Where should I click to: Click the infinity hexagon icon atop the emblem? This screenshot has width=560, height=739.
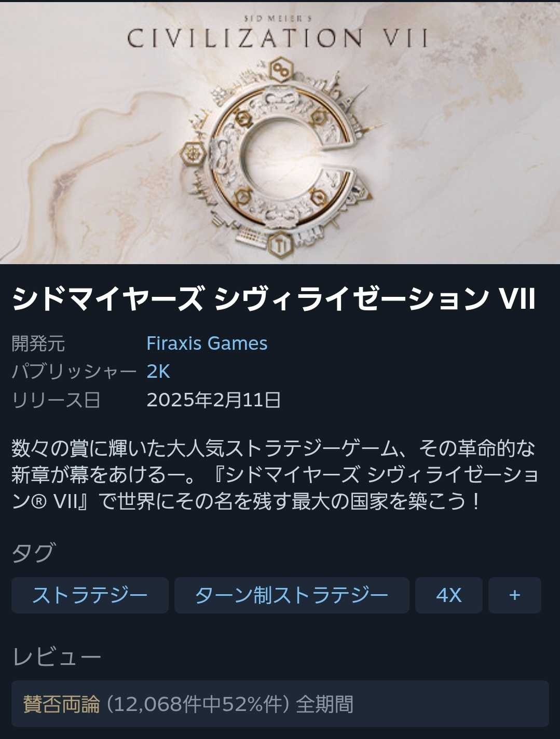click(x=281, y=70)
